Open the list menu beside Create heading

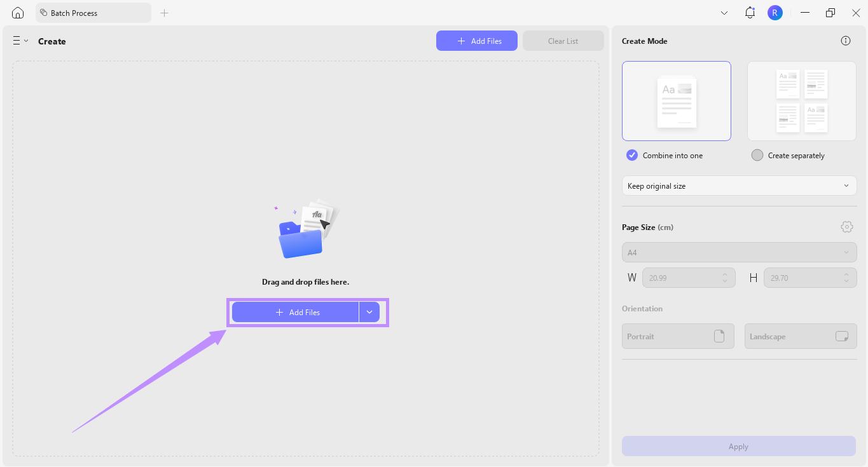tap(20, 41)
